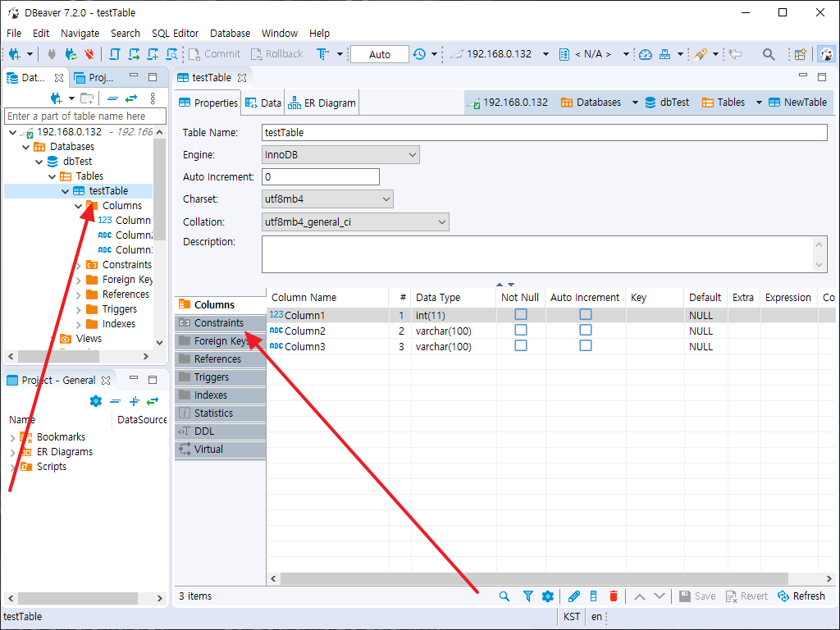Viewport: 840px width, 630px height.
Task: Click the link arrows icon in Project panel
Action: (x=153, y=400)
